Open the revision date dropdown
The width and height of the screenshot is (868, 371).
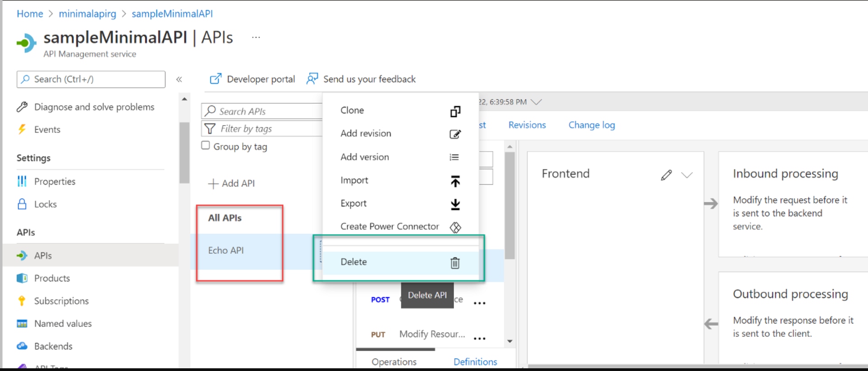point(536,102)
